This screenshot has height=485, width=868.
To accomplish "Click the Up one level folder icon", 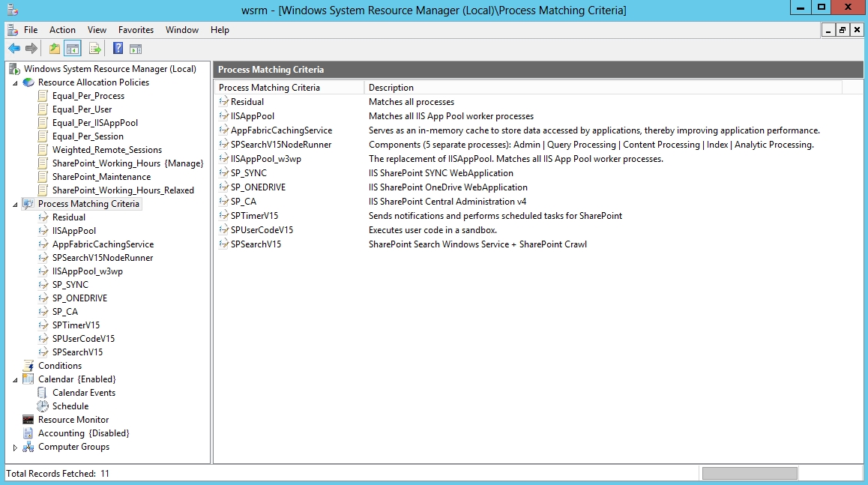I will click(54, 49).
